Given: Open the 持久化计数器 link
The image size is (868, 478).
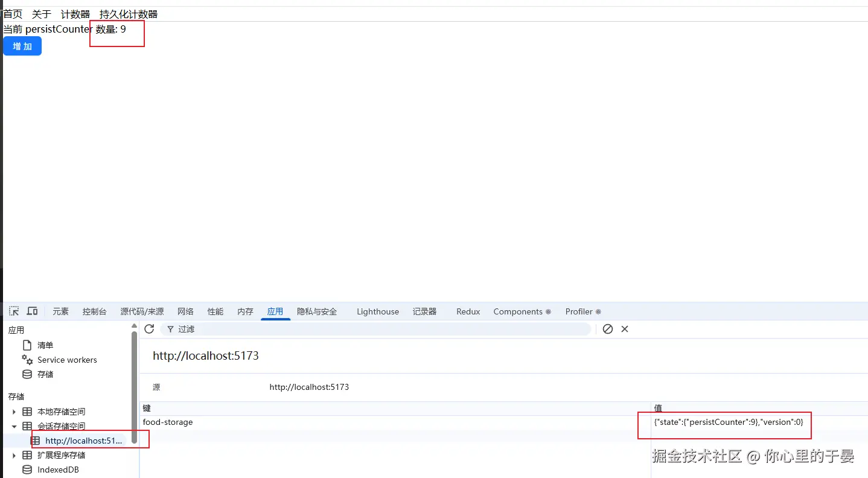Looking at the screenshot, I should tap(129, 14).
